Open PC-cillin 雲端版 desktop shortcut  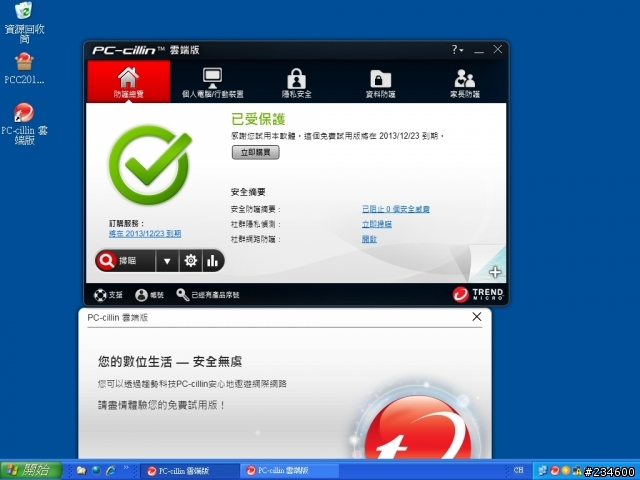point(24,124)
